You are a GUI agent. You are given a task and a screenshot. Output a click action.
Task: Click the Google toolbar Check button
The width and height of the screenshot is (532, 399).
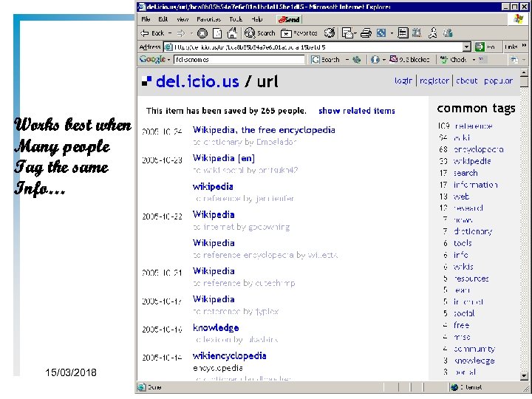[453, 60]
